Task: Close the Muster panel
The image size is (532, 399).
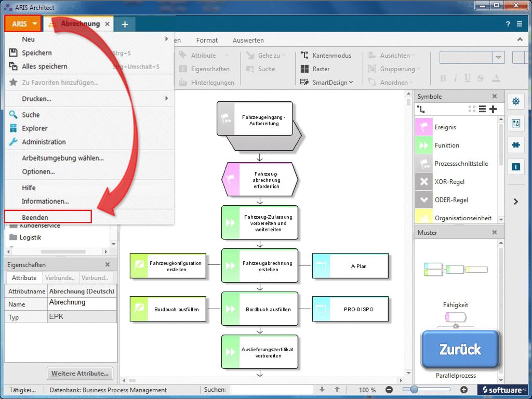Action: pos(495,232)
